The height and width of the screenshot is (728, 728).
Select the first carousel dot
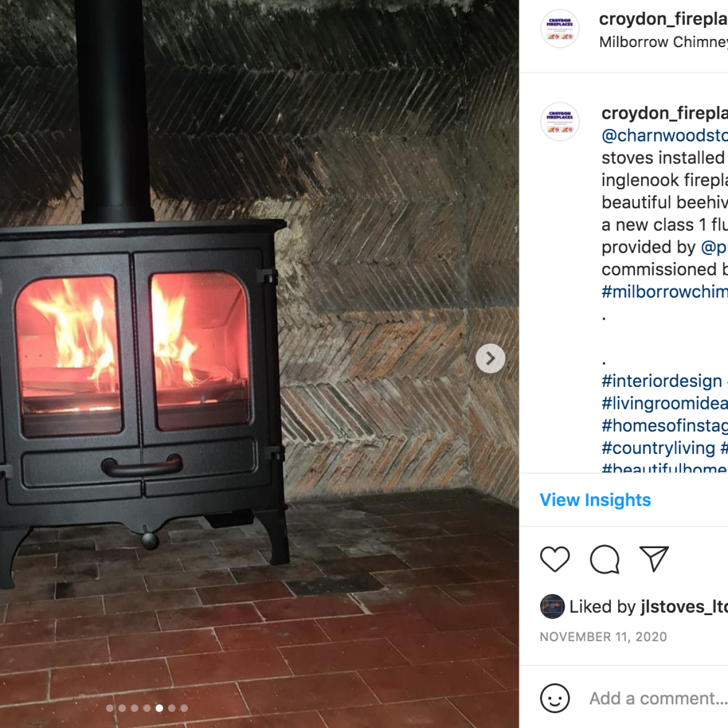click(110, 708)
